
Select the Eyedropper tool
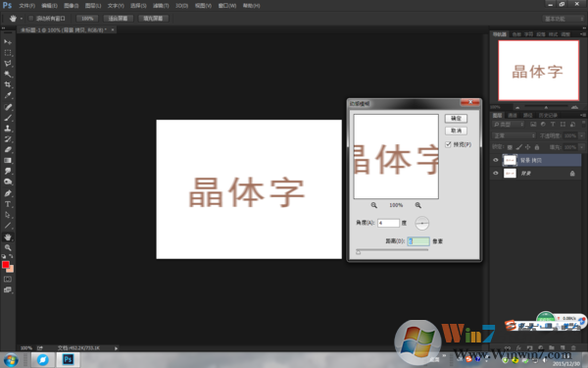(8, 95)
